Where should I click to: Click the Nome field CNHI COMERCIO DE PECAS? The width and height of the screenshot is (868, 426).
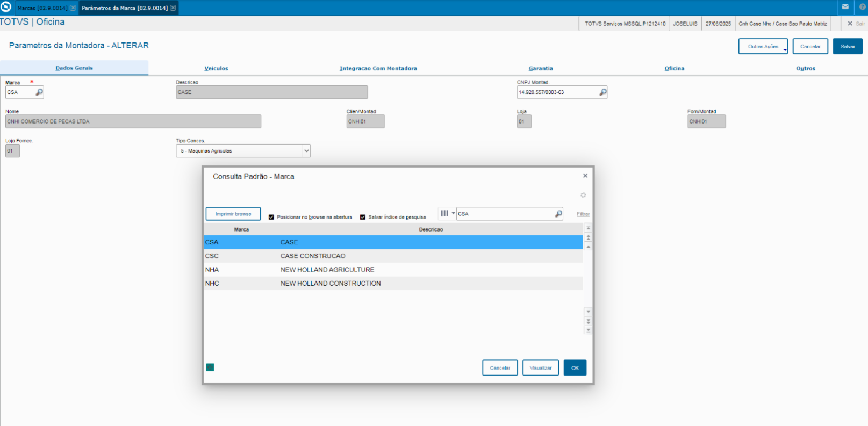(133, 121)
